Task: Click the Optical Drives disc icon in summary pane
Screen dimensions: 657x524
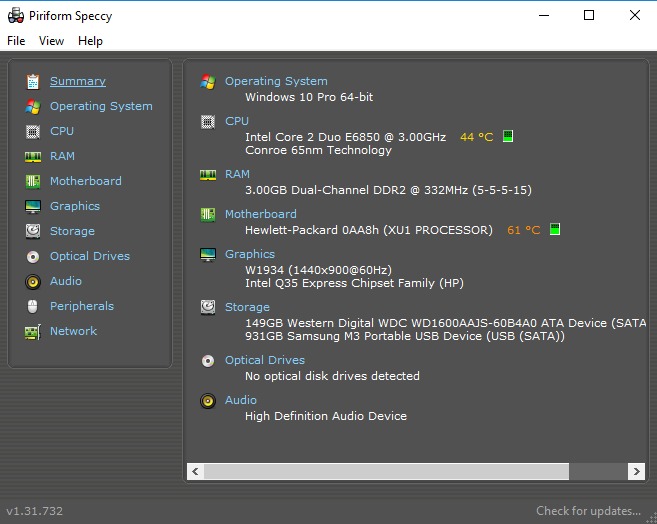Action: click(208, 360)
